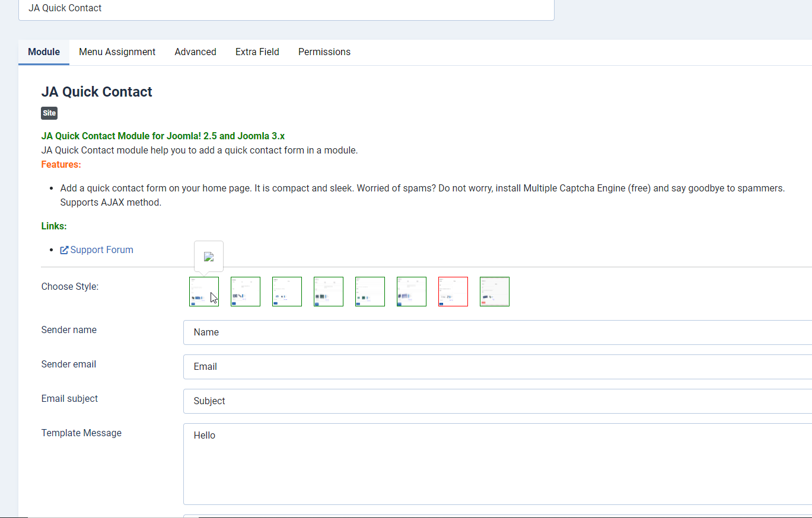Open the Permissions tab
Image resolution: width=812 pixels, height=518 pixels.
pos(324,52)
